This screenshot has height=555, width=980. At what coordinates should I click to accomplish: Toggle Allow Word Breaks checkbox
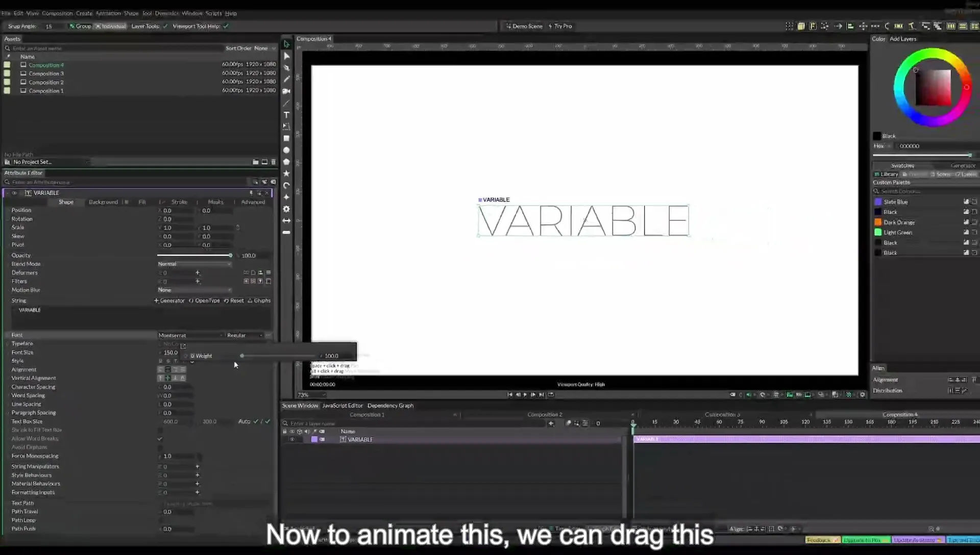point(160,439)
